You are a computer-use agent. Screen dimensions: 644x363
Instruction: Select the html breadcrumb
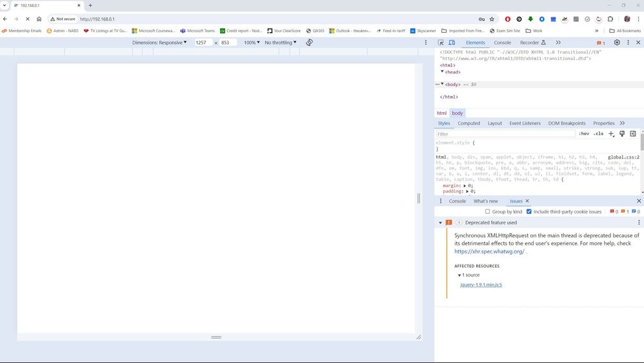pyautogui.click(x=441, y=113)
